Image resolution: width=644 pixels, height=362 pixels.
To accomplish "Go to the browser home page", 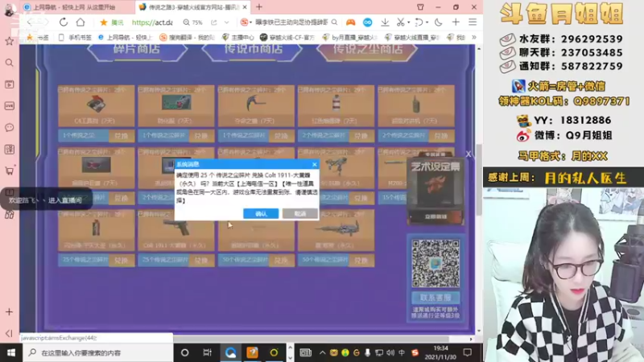I will pyautogui.click(x=81, y=23).
